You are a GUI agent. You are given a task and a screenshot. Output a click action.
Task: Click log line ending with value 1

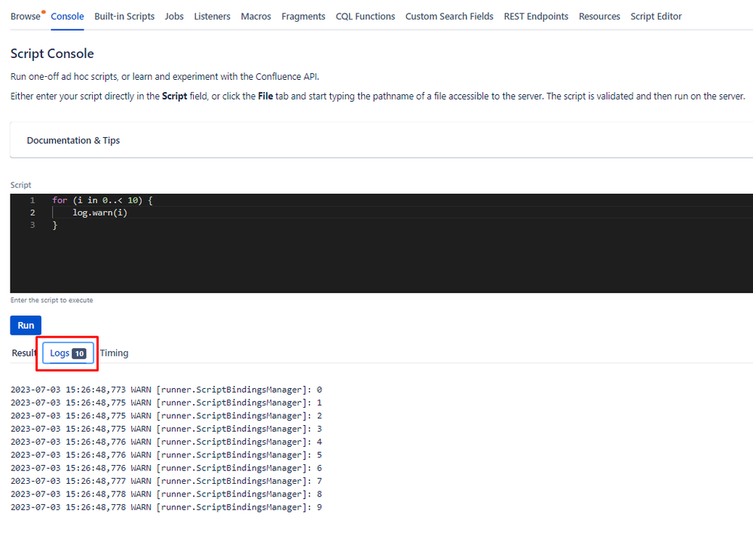166,402
